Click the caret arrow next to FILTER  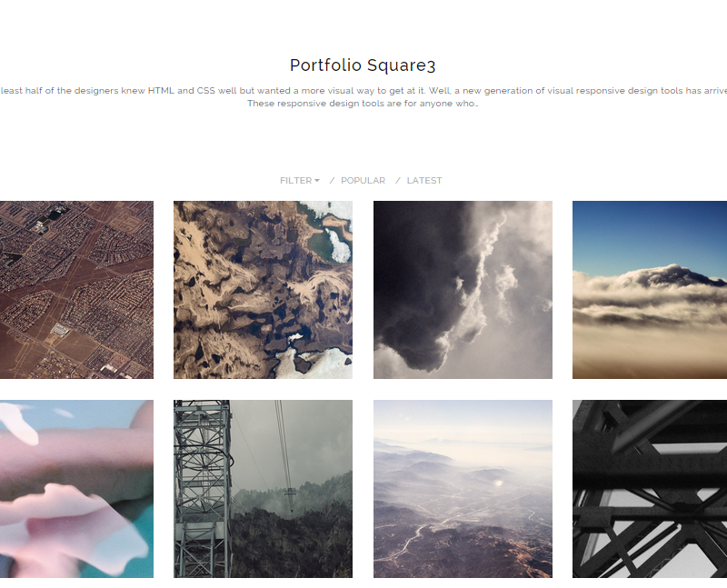click(x=317, y=180)
